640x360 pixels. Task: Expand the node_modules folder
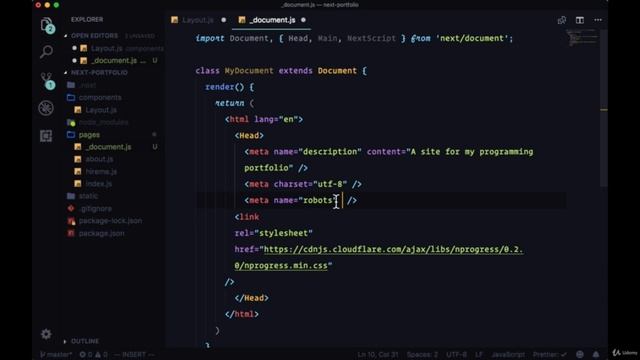[103, 122]
